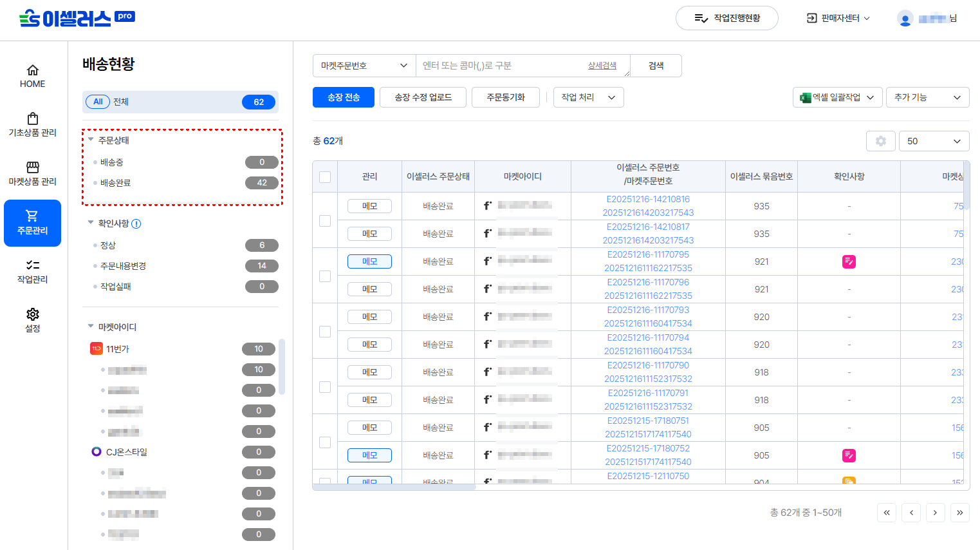The image size is (980, 550).
Task: Go to 마켓상품 관리 in the sidebar
Action: [32, 174]
